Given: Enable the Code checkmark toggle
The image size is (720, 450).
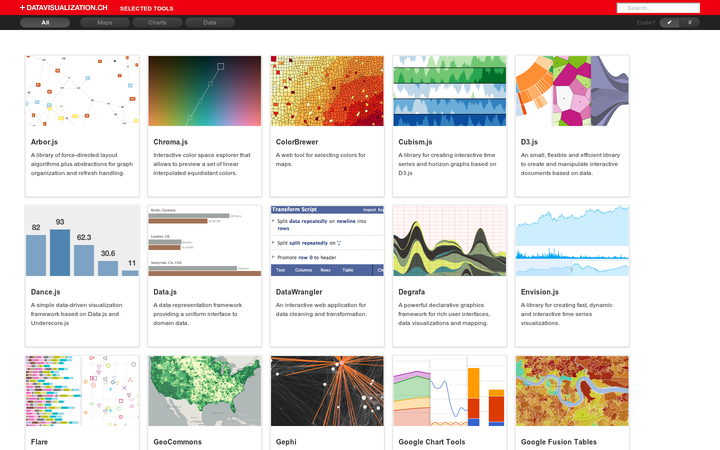Looking at the screenshot, I should point(669,22).
